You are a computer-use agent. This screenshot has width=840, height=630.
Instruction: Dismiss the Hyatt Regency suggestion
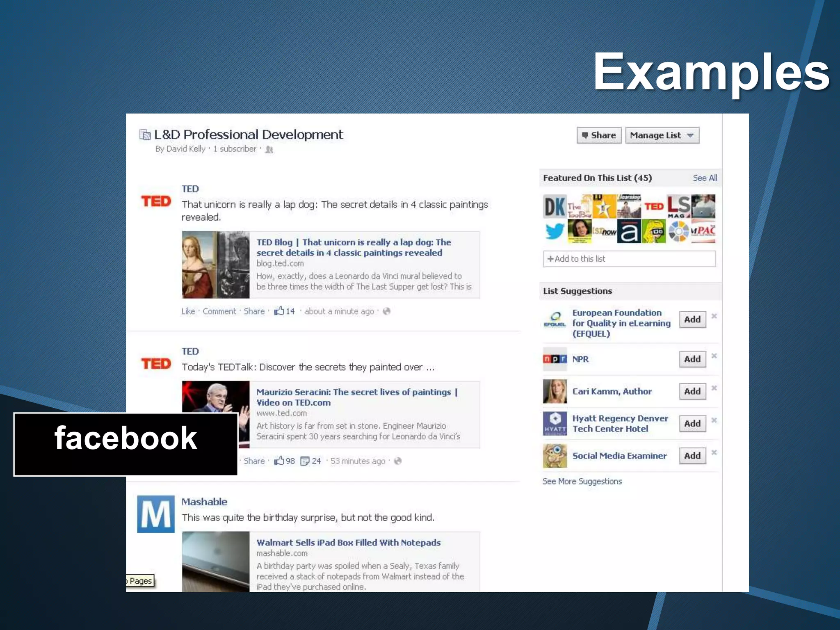(x=714, y=420)
